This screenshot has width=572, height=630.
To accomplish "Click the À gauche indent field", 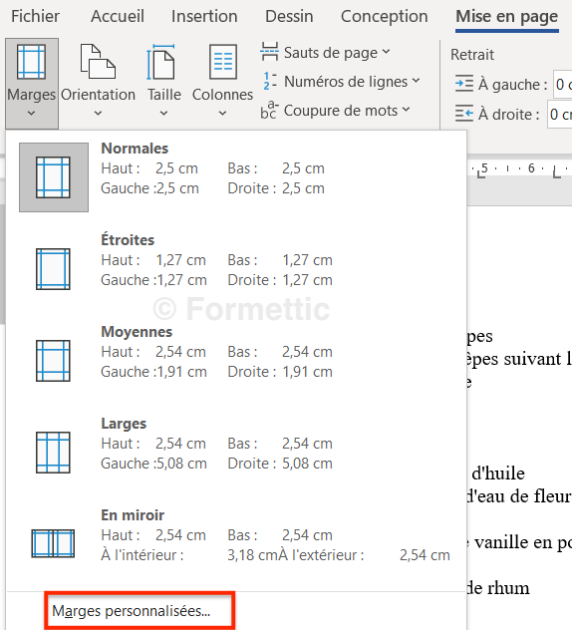I will coord(562,84).
